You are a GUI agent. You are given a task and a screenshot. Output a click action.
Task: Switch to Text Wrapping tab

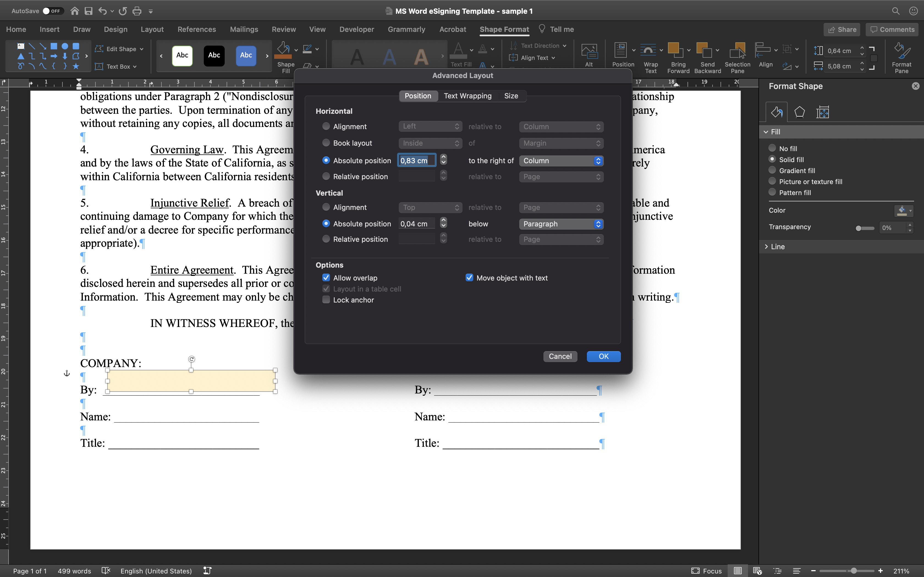(x=467, y=96)
